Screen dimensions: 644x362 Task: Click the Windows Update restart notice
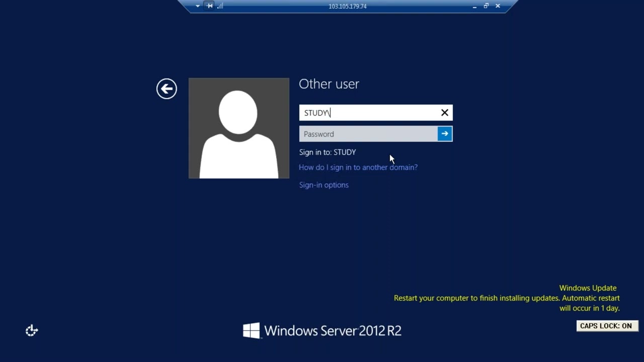(x=507, y=298)
